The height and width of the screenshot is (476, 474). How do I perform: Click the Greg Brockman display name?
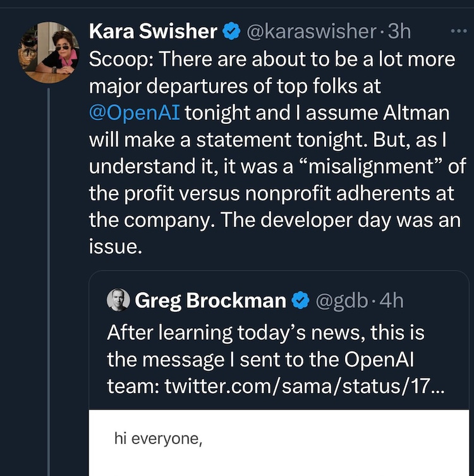pos(210,301)
